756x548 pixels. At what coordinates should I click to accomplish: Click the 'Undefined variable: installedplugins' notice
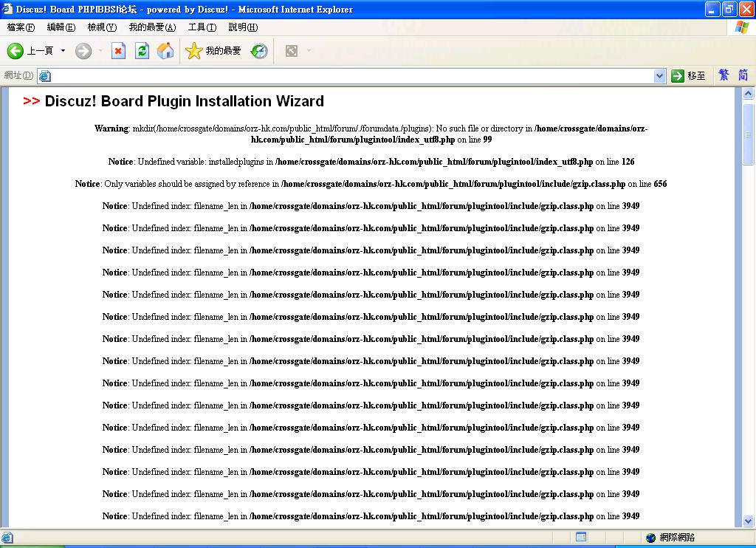(371, 162)
